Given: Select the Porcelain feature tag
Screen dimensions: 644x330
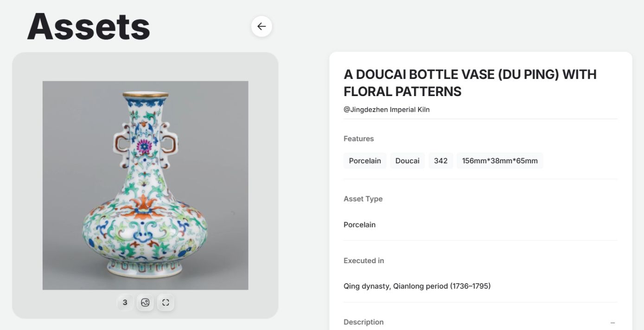Looking at the screenshot, I should (x=365, y=161).
